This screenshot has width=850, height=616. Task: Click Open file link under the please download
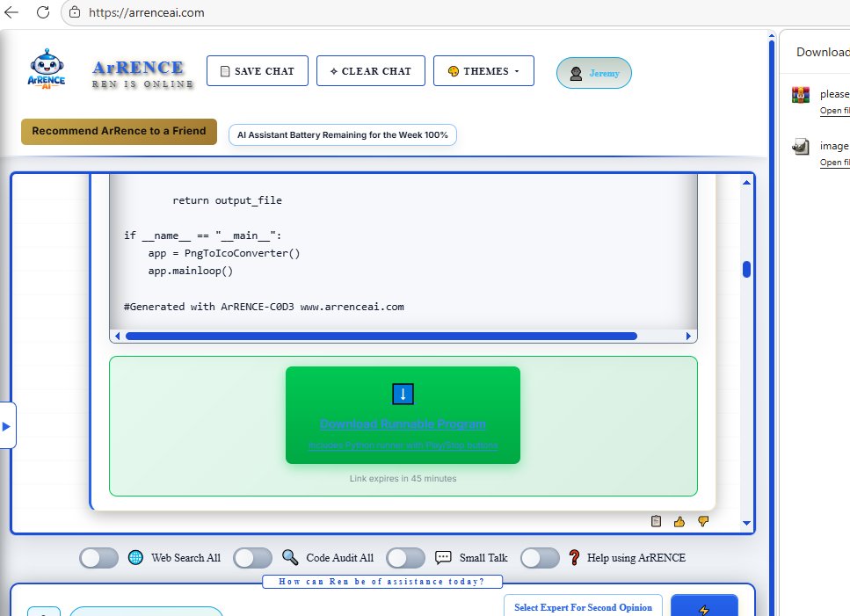(835, 111)
